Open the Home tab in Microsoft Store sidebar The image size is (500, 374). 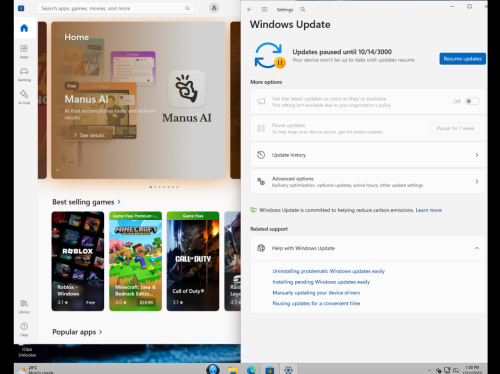click(24, 28)
